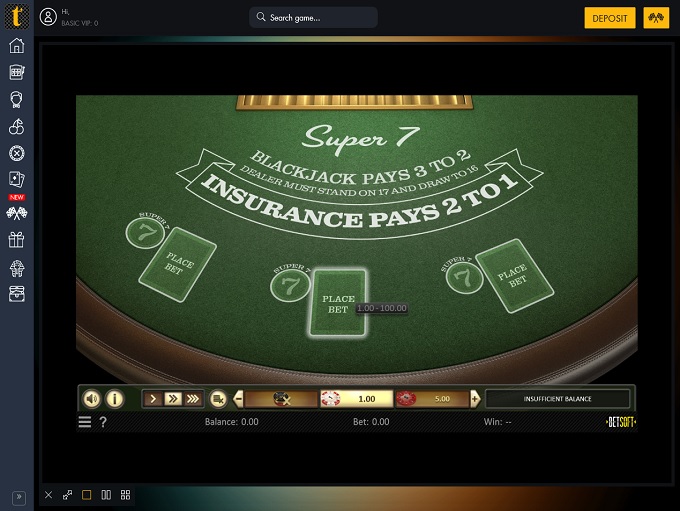This screenshot has height=511, width=680.
Task: Open the gift box promotions icon
Action: coord(16,240)
